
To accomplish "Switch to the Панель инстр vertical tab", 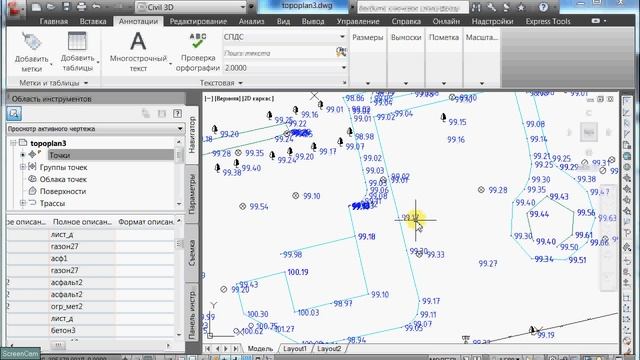I will [192, 313].
